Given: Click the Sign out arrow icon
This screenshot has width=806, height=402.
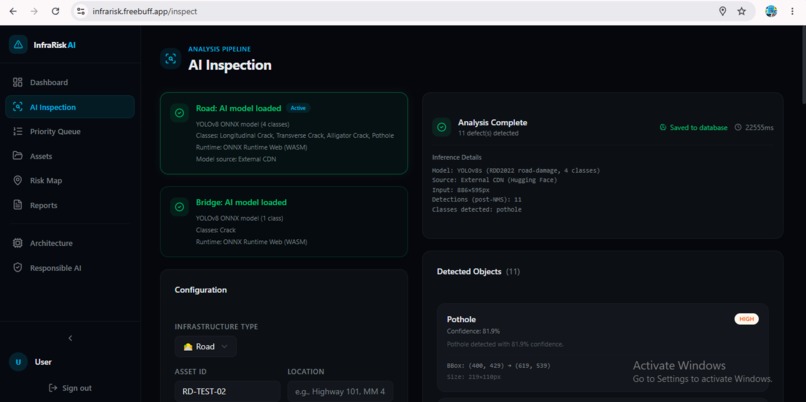Looking at the screenshot, I should tap(52, 388).
